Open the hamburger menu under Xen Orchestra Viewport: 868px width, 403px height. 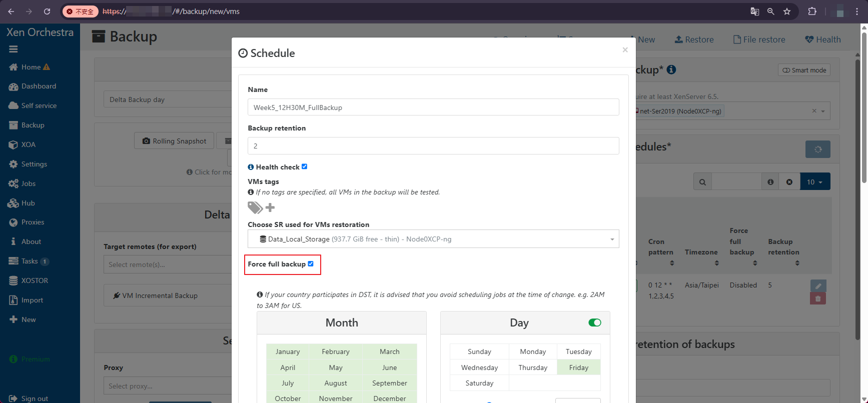point(14,49)
